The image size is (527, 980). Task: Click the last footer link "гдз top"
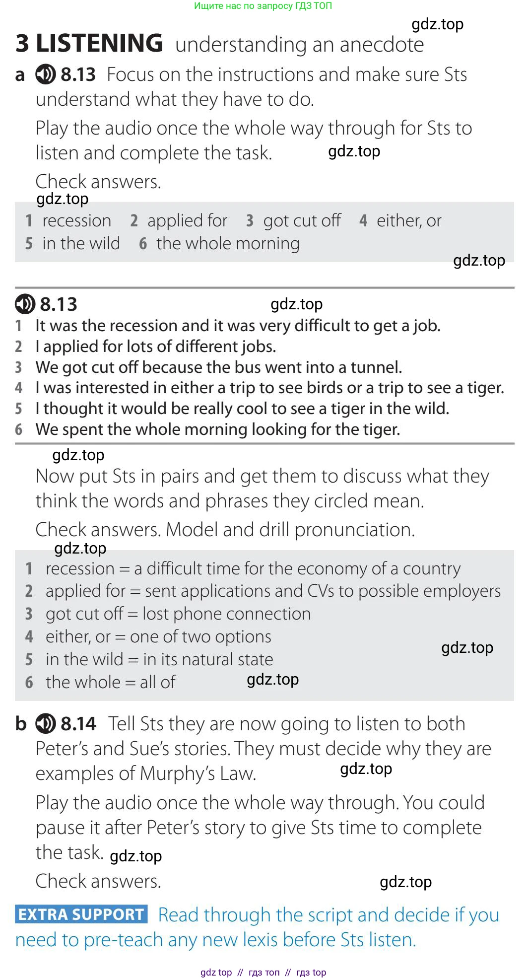(311, 972)
